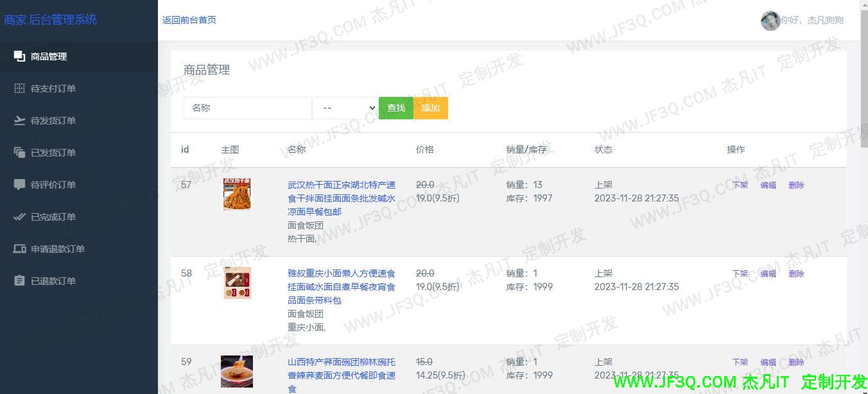Click the search 名称 input field

tap(247, 108)
